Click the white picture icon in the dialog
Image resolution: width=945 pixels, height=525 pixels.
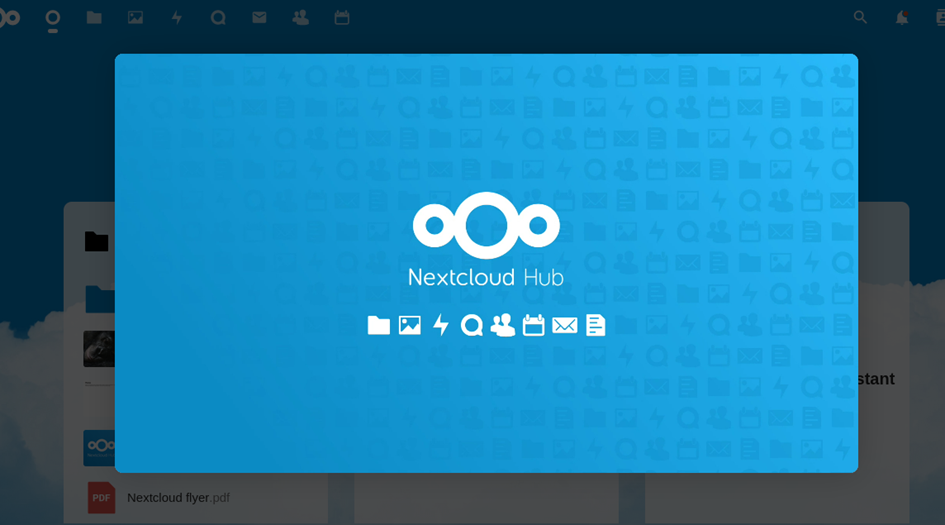[x=410, y=325]
